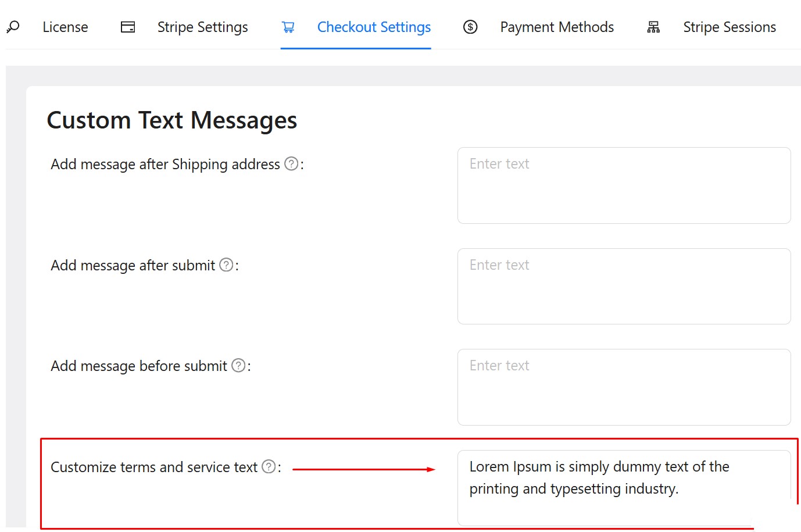Select the Checkout Settings tab label

click(374, 27)
